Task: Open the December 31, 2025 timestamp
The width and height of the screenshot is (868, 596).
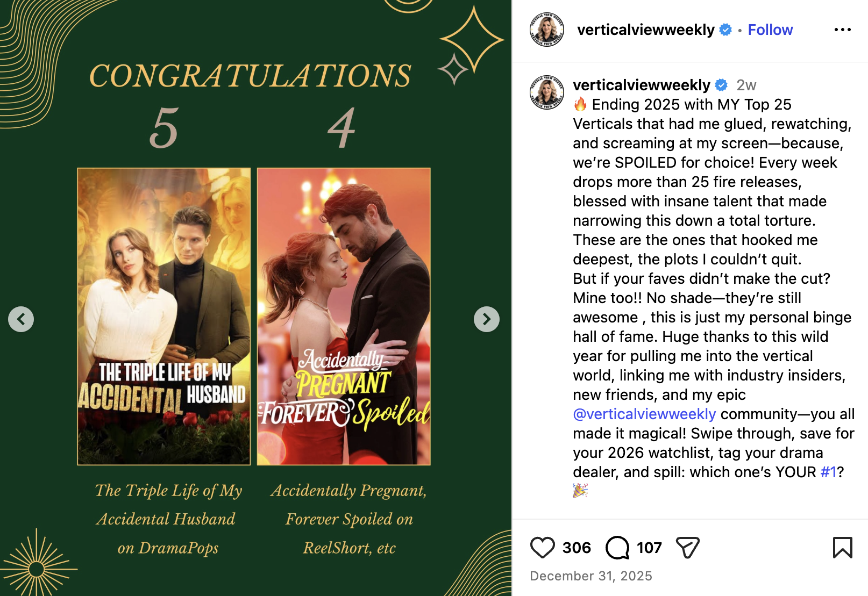Action: click(x=590, y=576)
